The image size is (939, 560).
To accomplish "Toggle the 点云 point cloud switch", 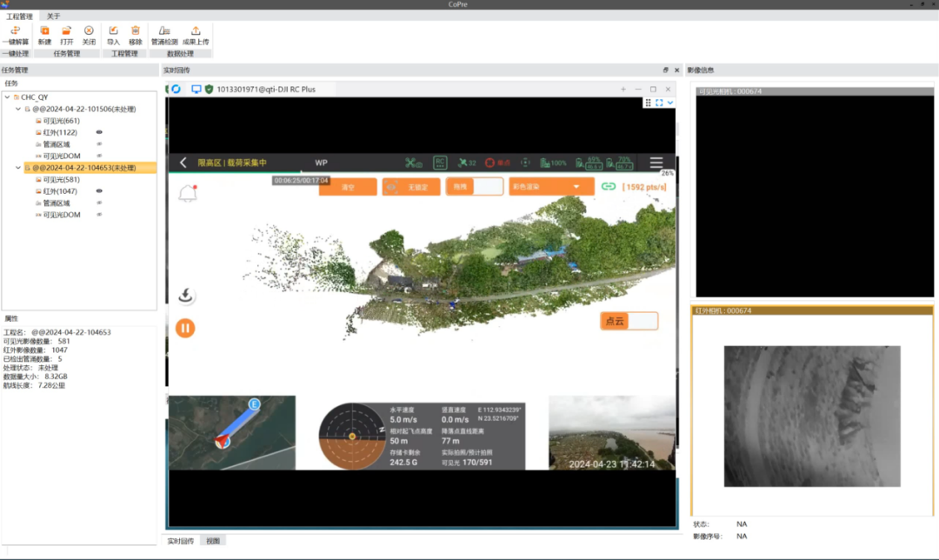I will pos(629,321).
